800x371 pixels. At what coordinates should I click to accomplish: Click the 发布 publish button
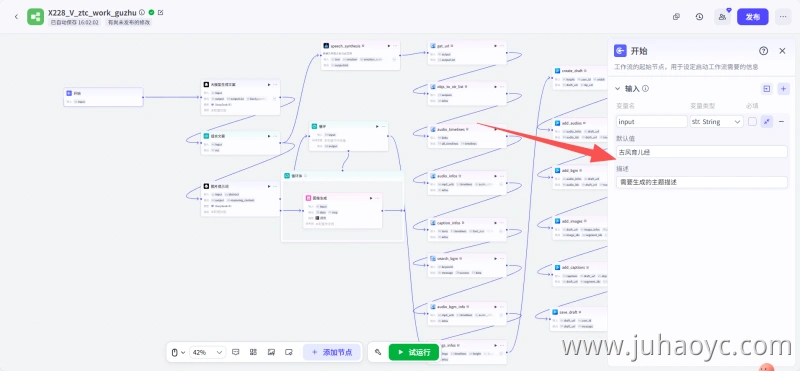pyautogui.click(x=753, y=17)
